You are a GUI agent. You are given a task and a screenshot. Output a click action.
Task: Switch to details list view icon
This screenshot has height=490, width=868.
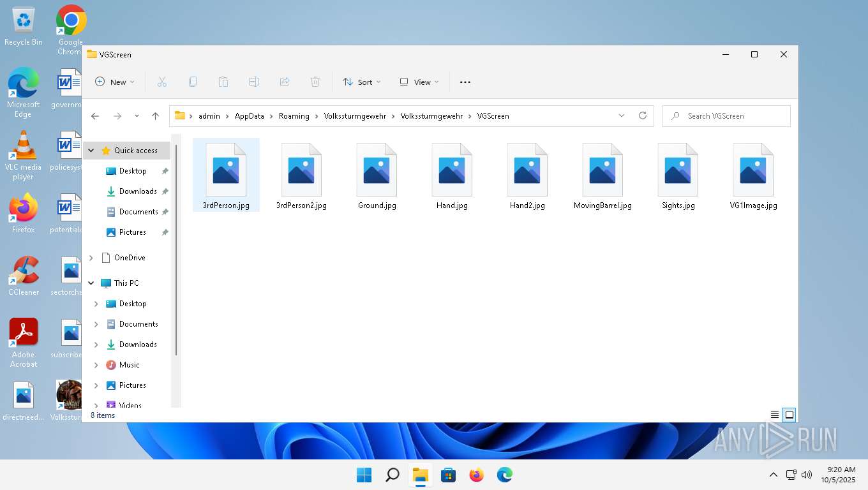coord(775,415)
